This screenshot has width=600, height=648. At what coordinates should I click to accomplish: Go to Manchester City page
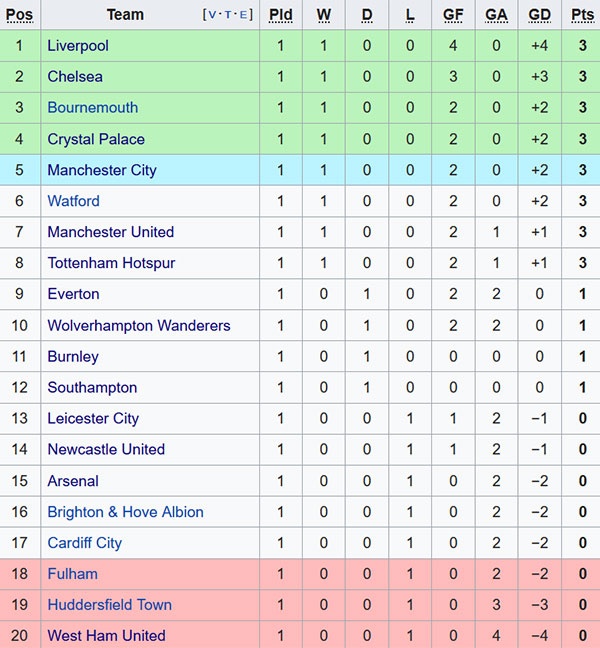(x=102, y=170)
